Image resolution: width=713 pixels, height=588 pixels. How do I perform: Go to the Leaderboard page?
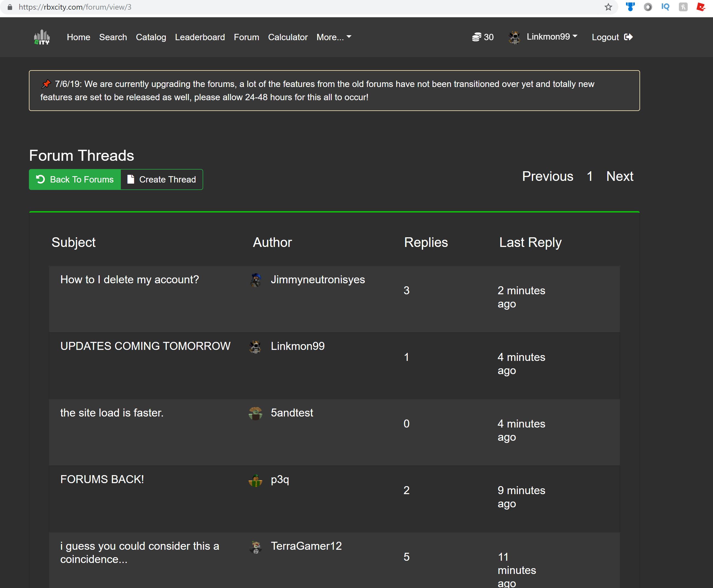(x=200, y=37)
